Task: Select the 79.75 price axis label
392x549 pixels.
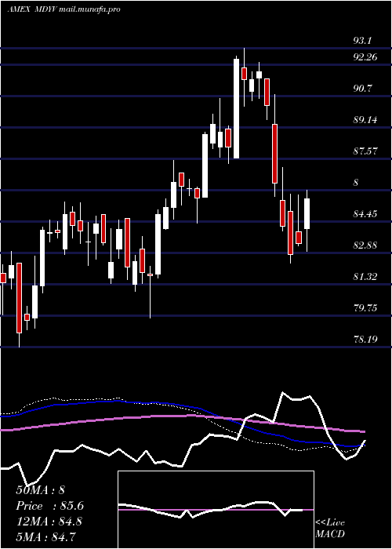Action: coord(365,307)
